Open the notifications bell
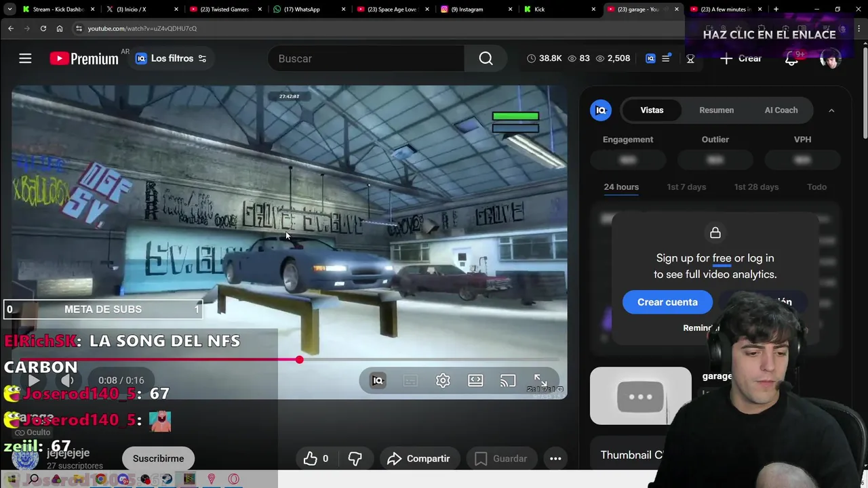Image resolution: width=868 pixels, height=488 pixels. pyautogui.click(x=791, y=58)
